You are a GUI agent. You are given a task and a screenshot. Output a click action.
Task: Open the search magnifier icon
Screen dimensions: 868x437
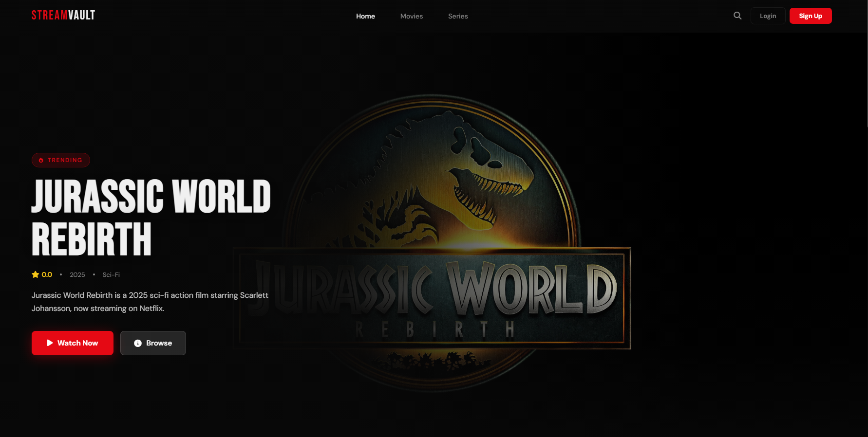(x=737, y=16)
